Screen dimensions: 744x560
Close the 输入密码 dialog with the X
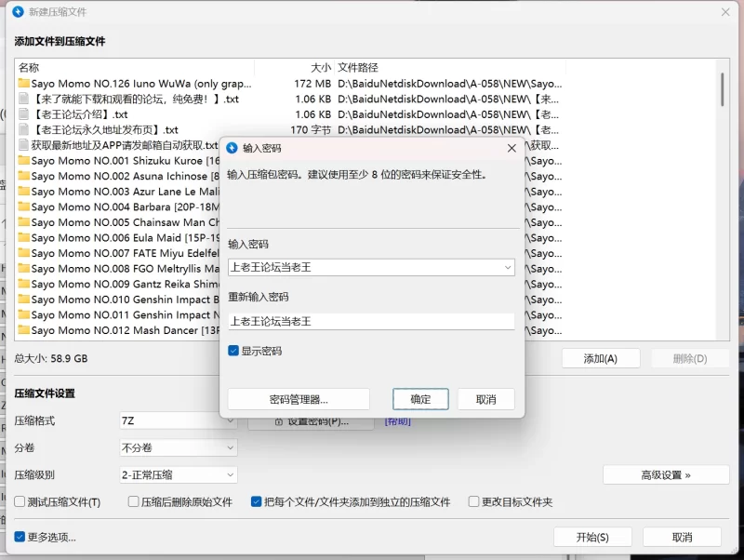point(511,148)
